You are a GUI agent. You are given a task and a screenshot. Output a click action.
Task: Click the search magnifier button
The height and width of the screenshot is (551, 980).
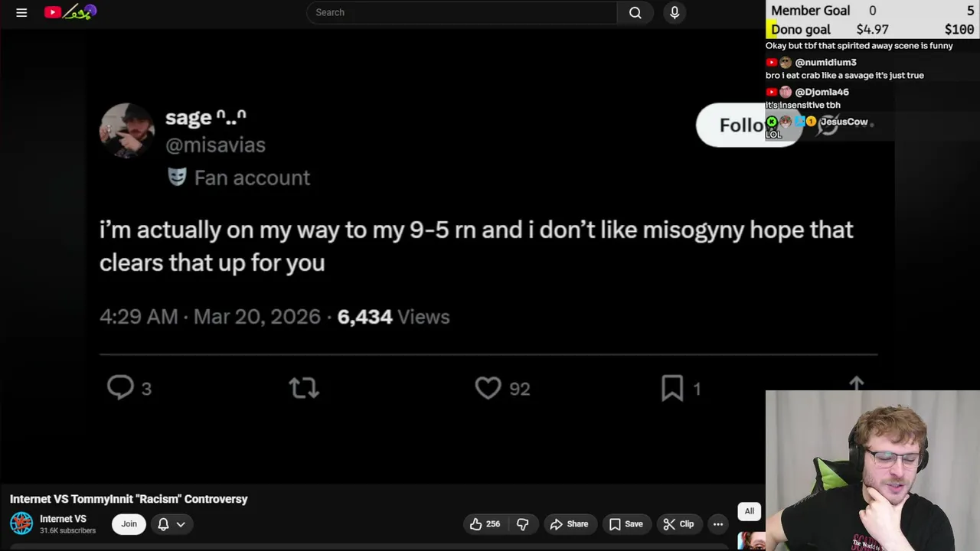[635, 12]
